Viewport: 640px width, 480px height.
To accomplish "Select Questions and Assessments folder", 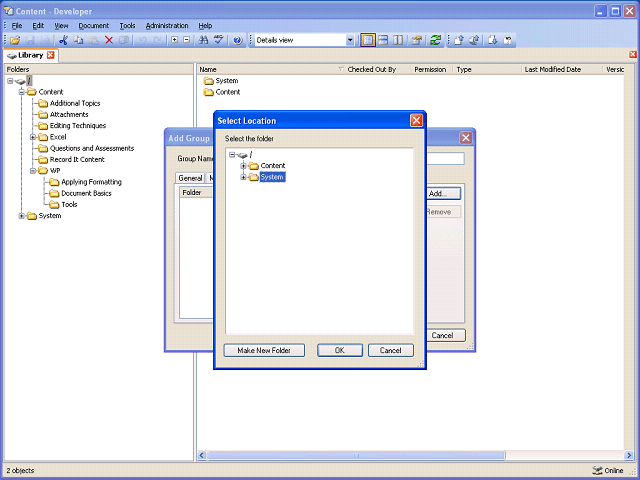I will (92, 148).
